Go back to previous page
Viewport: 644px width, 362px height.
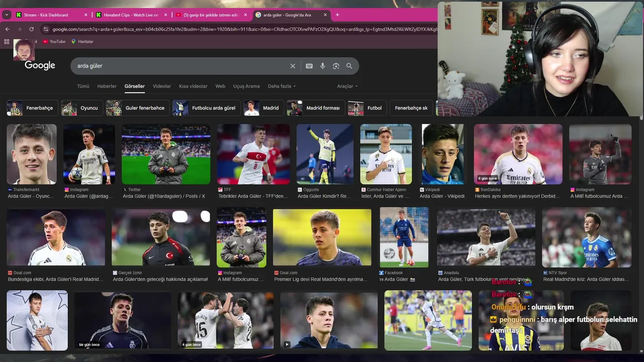pos(7,29)
